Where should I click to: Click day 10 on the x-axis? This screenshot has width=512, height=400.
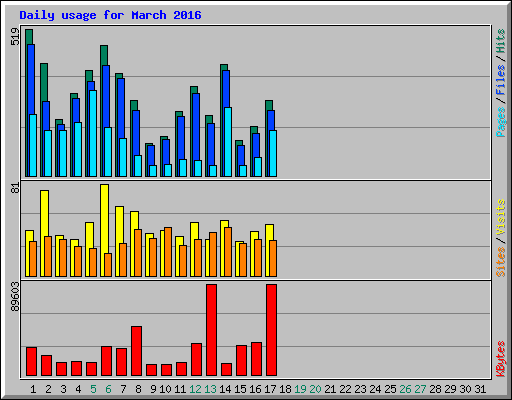pos(165,389)
